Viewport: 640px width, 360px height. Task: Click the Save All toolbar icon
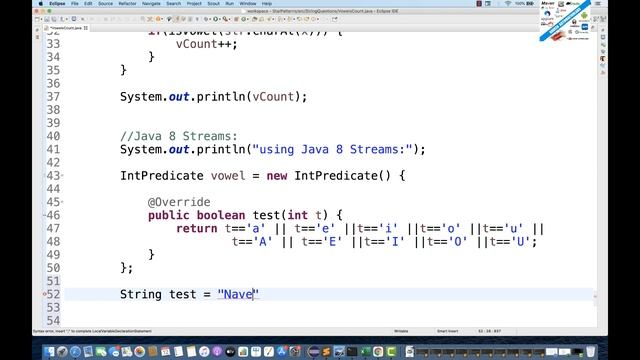(x=53, y=19)
